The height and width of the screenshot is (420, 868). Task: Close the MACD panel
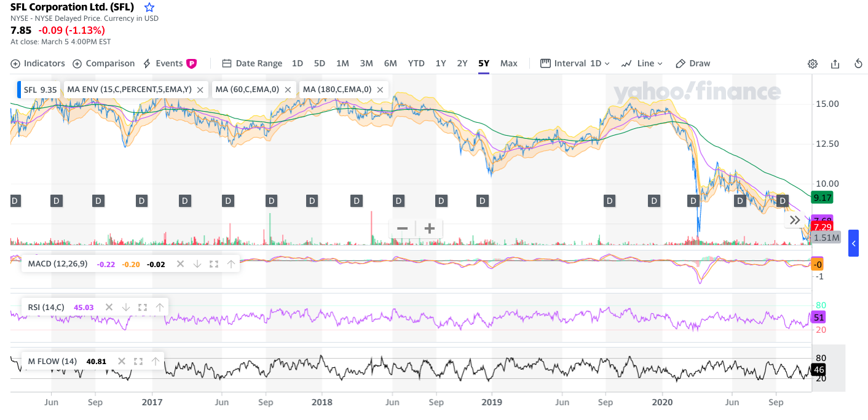tap(180, 264)
